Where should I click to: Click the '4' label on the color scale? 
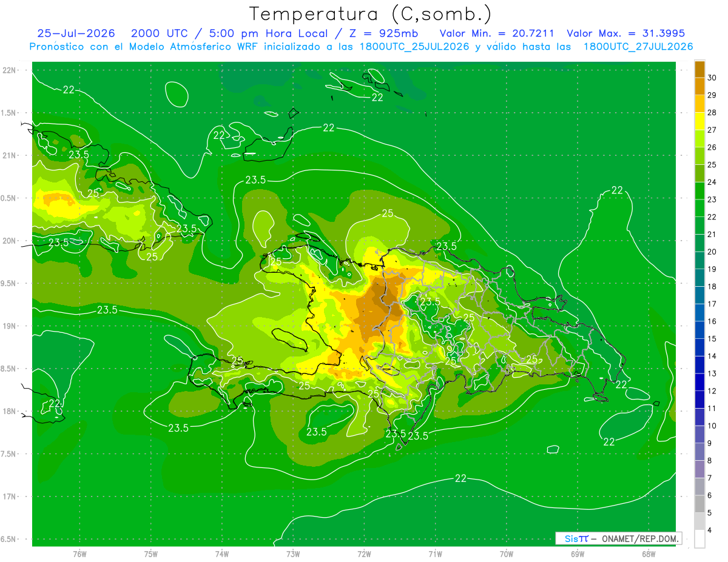pos(709,530)
